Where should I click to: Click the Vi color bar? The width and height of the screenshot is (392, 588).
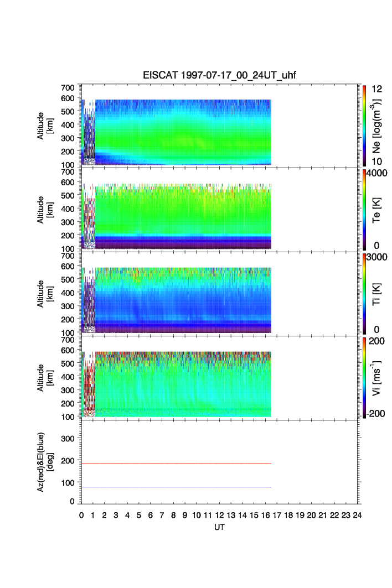(364, 378)
